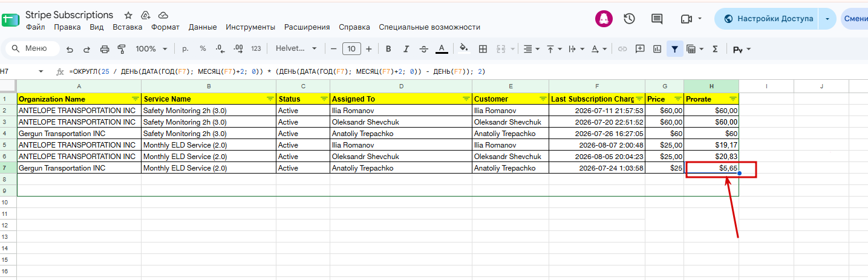Screen dimensions: 868x280
Task: Open the Google Sheets home icon
Action: click(11, 19)
